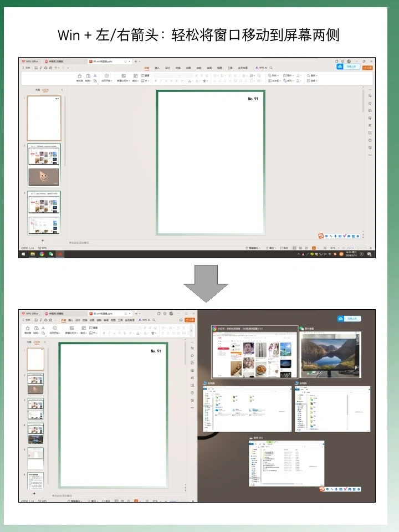Screen dimensions: 399x532
Task: Click orange Share (分享) button, upper screenshot
Action: point(367,68)
